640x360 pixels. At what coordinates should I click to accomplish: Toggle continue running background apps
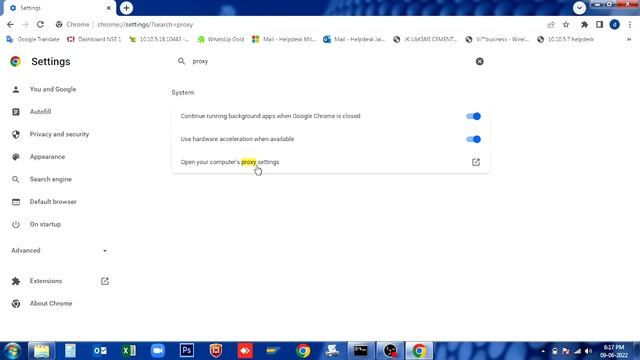click(473, 116)
